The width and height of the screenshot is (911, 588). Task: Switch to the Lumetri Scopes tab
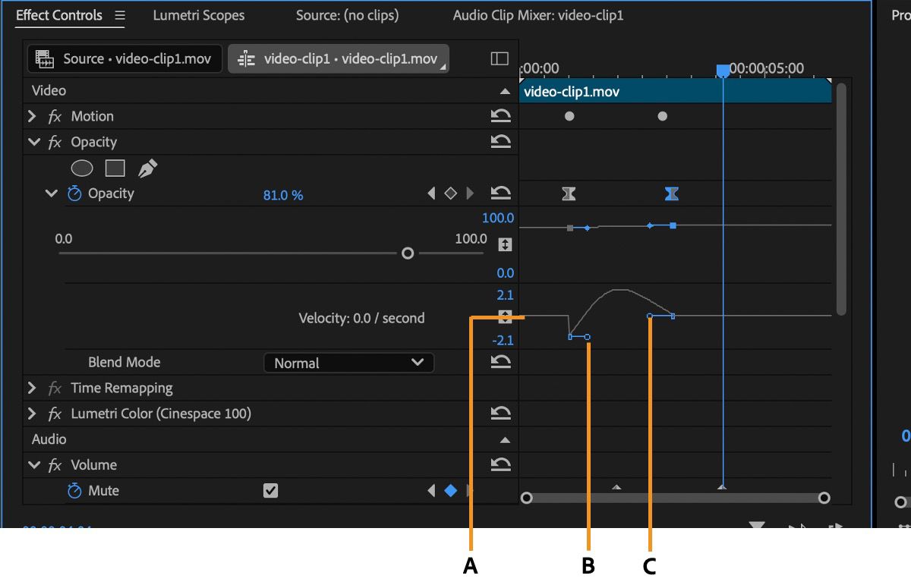[x=199, y=15]
